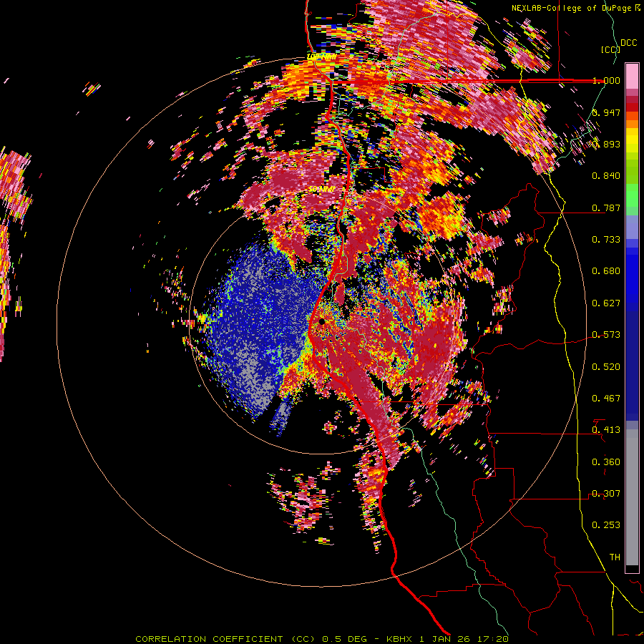The width and height of the screenshot is (644, 644).
Task: Select the 0.360 scale value
Action: click(x=606, y=462)
